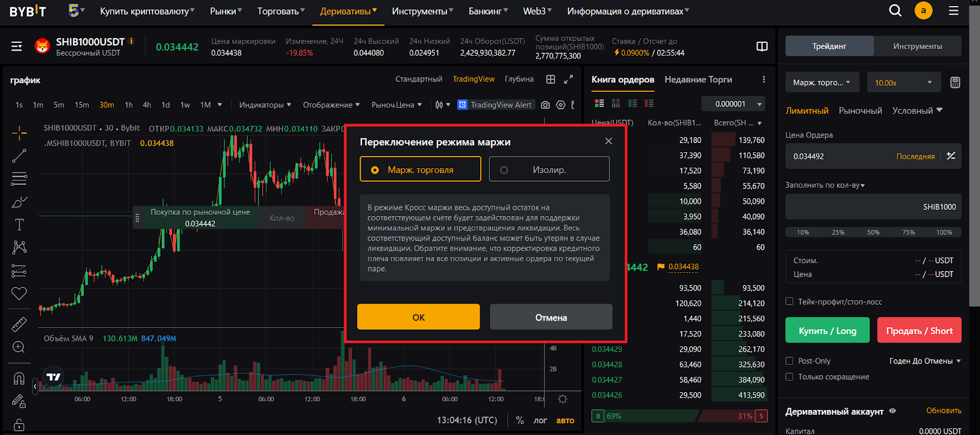Image resolution: width=980 pixels, height=435 pixels.
Task: Open the Fibonacci/horizontal lines tool
Action: (x=19, y=179)
